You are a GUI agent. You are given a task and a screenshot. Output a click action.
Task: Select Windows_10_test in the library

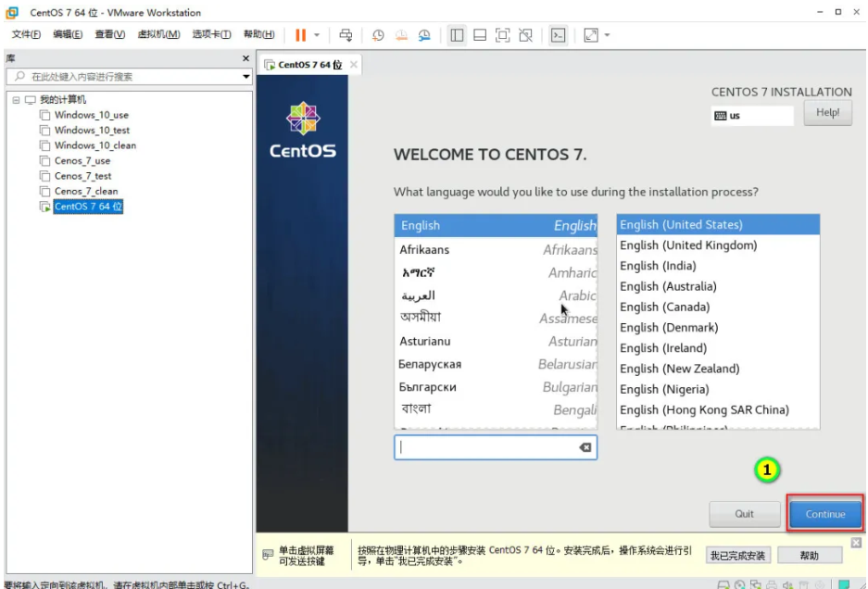coord(92,130)
